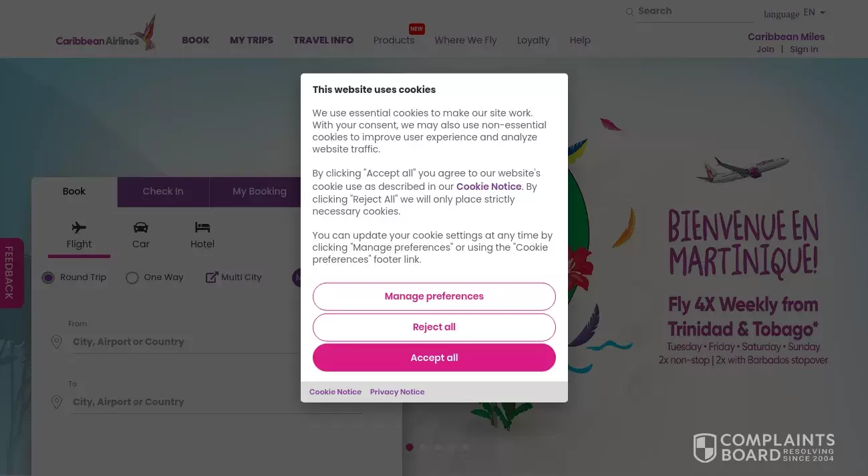
Task: Select the second carousel dot
Action: (423, 447)
